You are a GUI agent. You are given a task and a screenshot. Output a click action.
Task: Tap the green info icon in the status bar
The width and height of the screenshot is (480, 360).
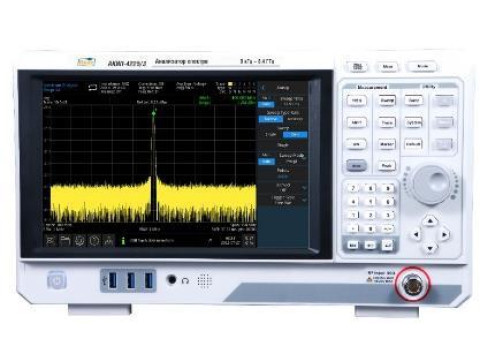tap(123, 240)
